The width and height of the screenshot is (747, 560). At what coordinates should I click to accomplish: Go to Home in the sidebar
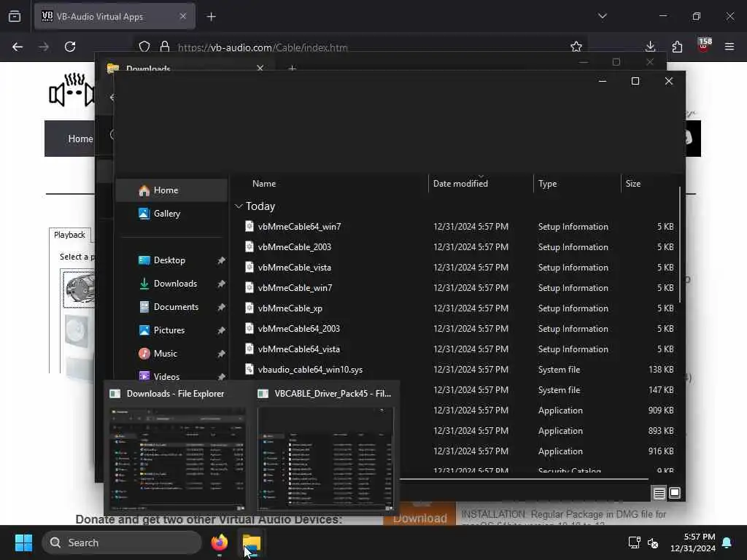(171, 190)
